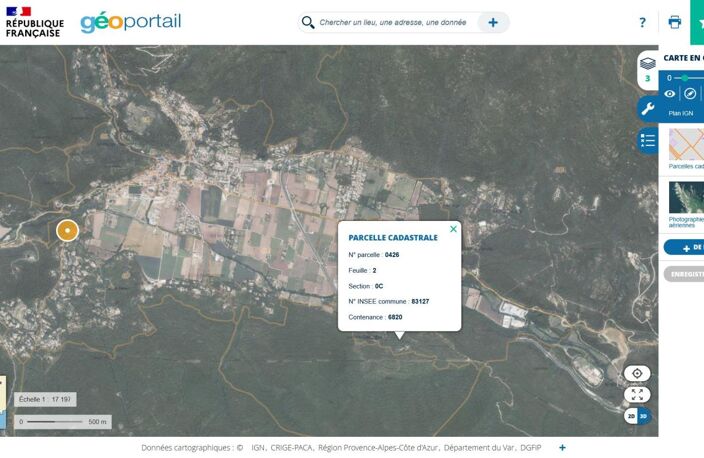This screenshot has height=458, width=704.
Task: Click the print icon in header
Action: point(674,22)
